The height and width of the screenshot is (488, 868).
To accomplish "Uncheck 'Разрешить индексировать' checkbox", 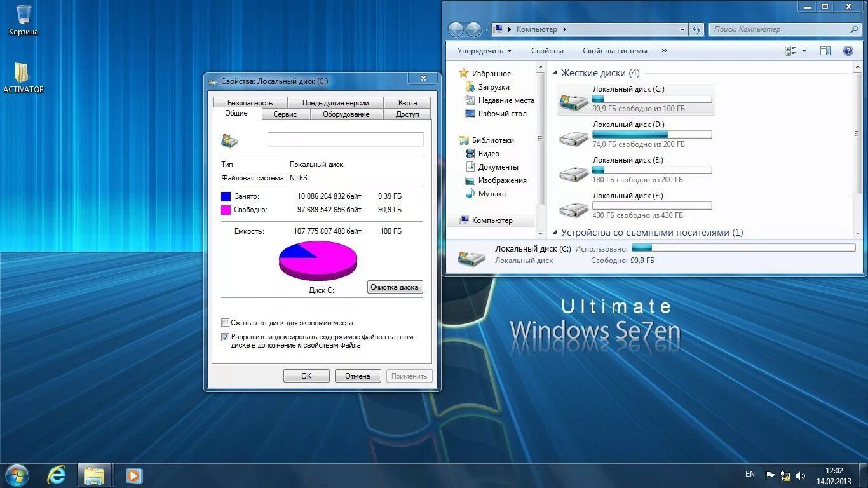I will coord(225,337).
